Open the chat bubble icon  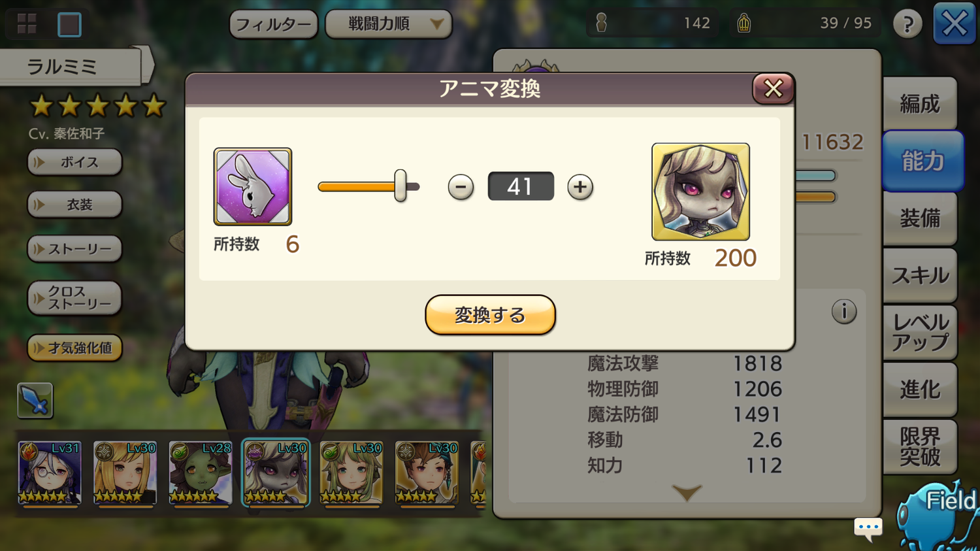tap(868, 527)
